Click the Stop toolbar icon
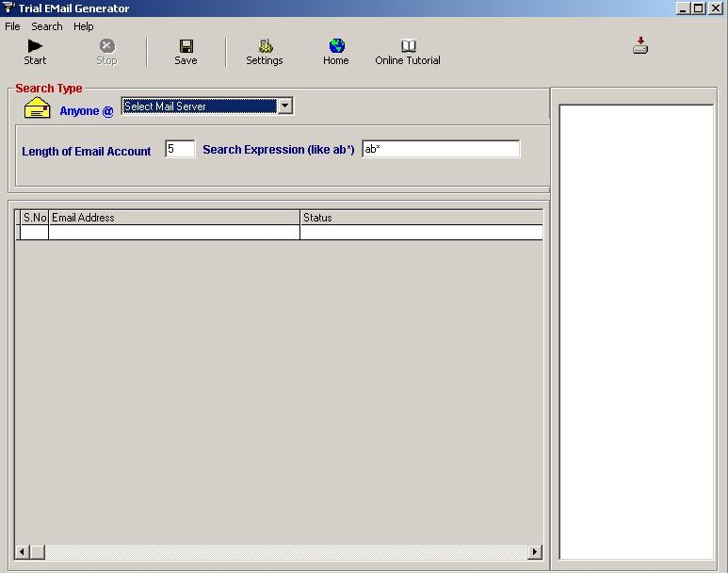Screen dimensions: 728x573 coord(106,45)
